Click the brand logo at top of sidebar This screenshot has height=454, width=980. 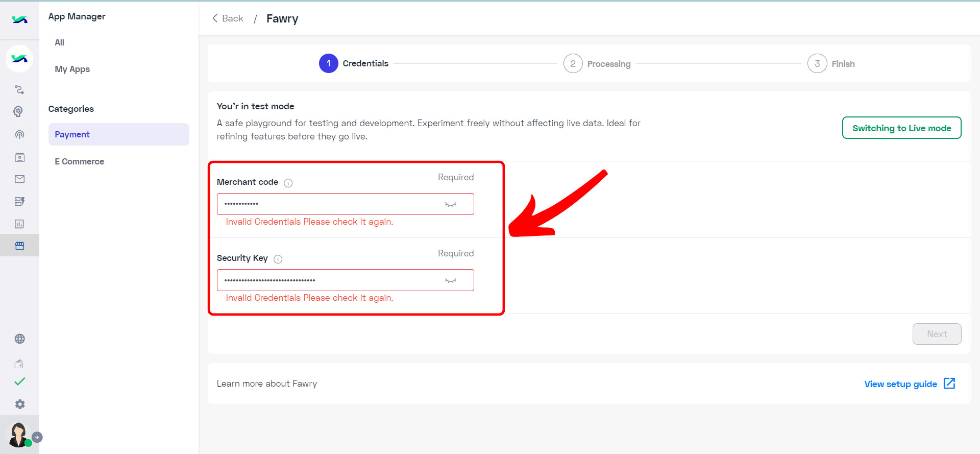pyautogui.click(x=19, y=19)
